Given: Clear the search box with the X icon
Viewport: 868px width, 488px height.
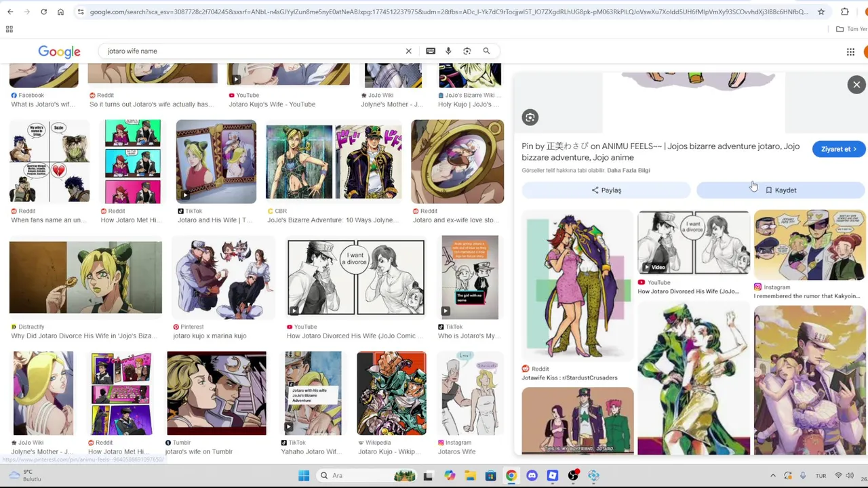Looking at the screenshot, I should tap(408, 51).
